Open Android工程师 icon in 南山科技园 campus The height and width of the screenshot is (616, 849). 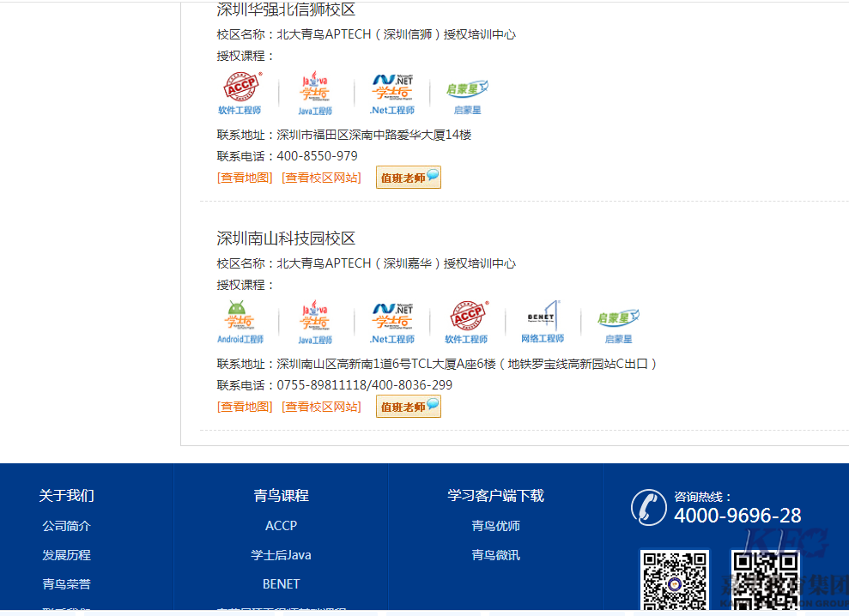click(x=240, y=322)
